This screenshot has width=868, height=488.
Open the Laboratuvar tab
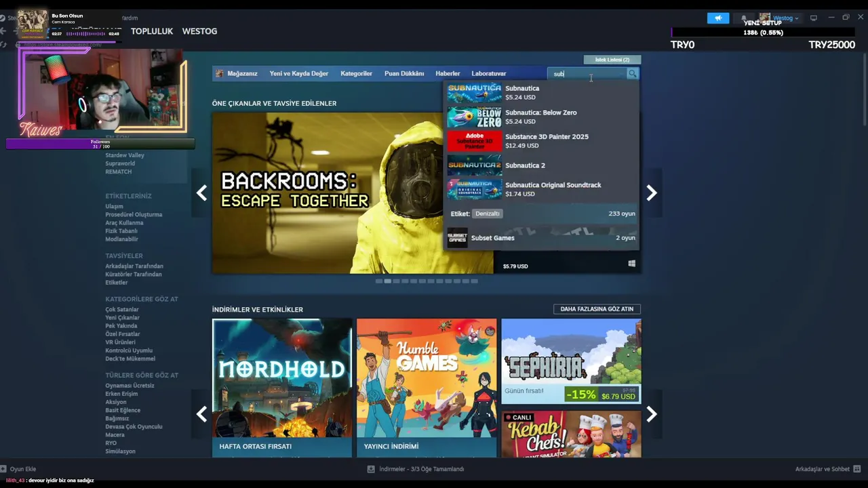click(489, 73)
